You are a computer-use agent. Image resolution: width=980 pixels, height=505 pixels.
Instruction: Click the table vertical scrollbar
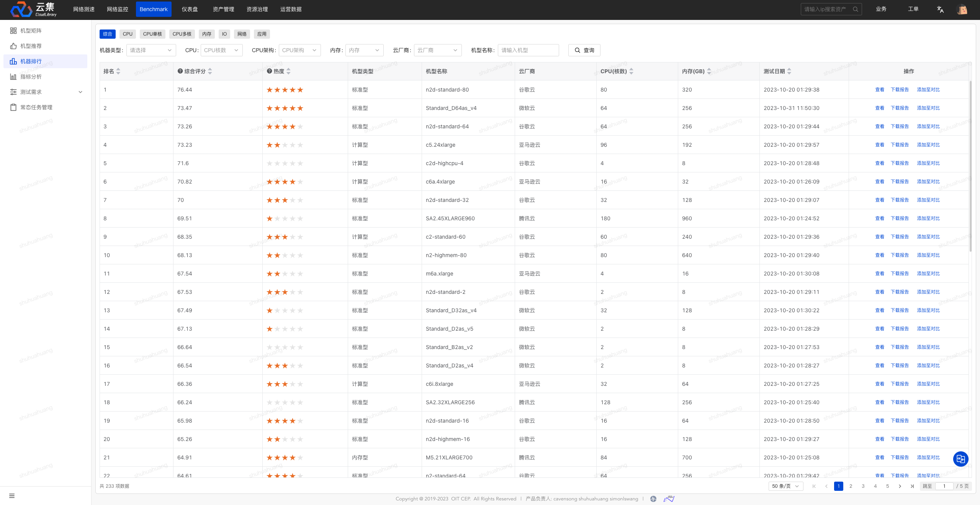click(970, 167)
